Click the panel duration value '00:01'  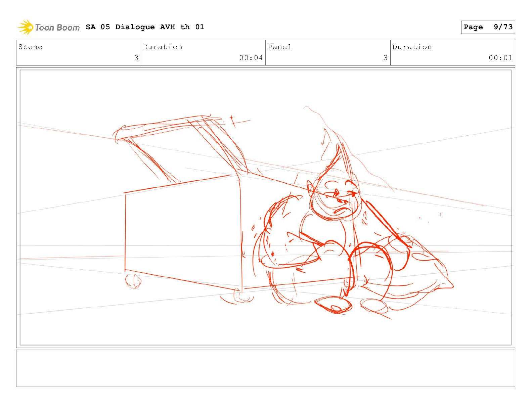click(x=500, y=58)
